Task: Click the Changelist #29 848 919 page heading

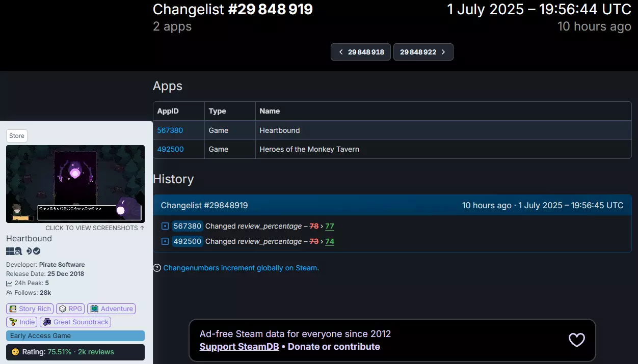Action: 233,9
